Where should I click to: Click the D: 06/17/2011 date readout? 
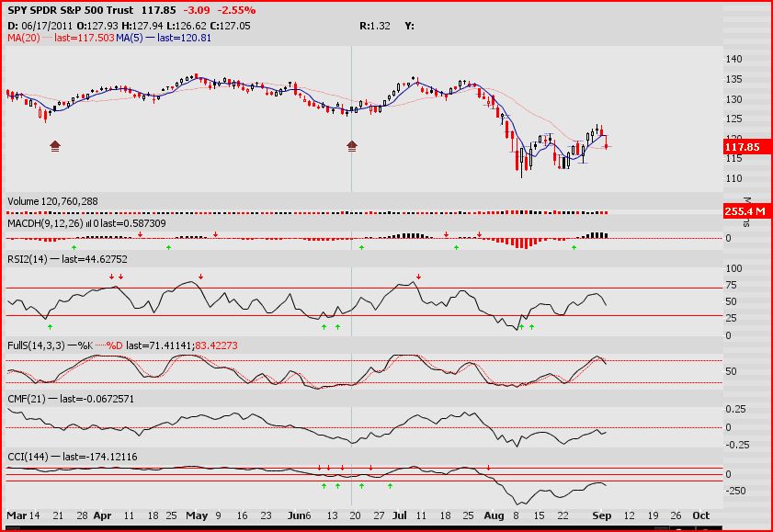click(40, 26)
